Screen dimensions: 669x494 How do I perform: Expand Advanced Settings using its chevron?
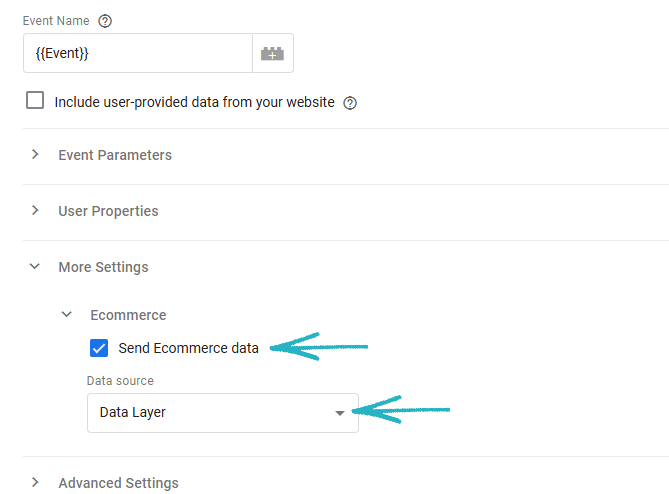(x=35, y=483)
